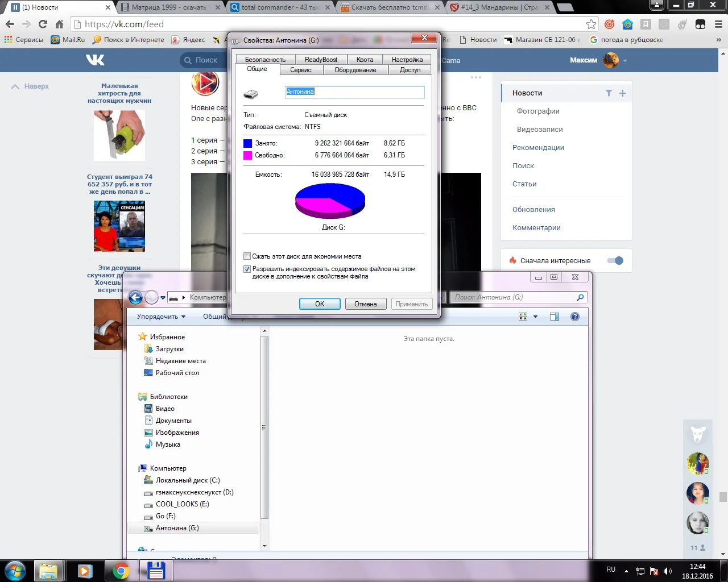
Task: Select COOL_LOOKS (E:) drive
Action: coord(182,504)
